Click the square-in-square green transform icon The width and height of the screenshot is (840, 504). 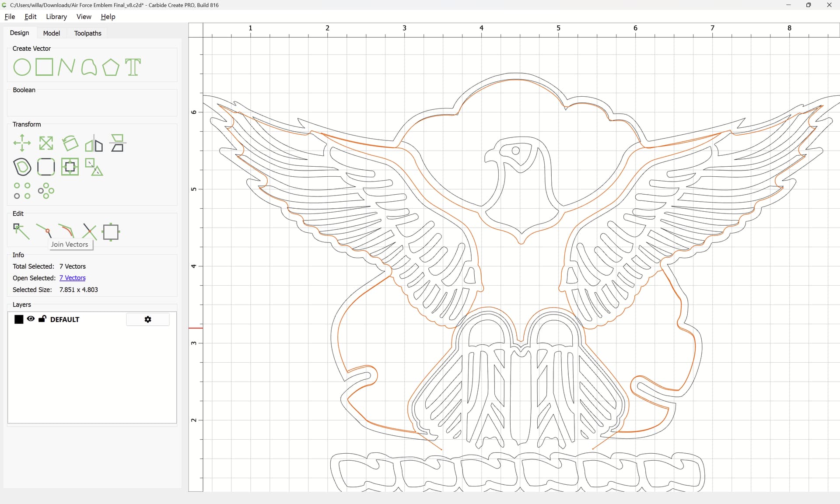point(70,167)
